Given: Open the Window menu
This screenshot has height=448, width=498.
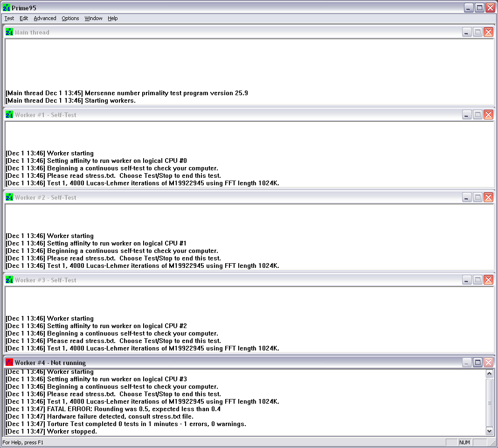Looking at the screenshot, I should (93, 19).
